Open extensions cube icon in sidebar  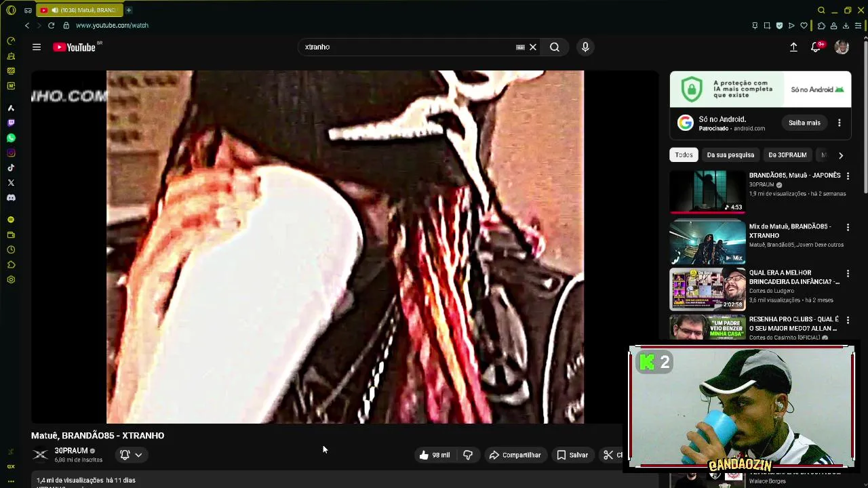point(11,264)
